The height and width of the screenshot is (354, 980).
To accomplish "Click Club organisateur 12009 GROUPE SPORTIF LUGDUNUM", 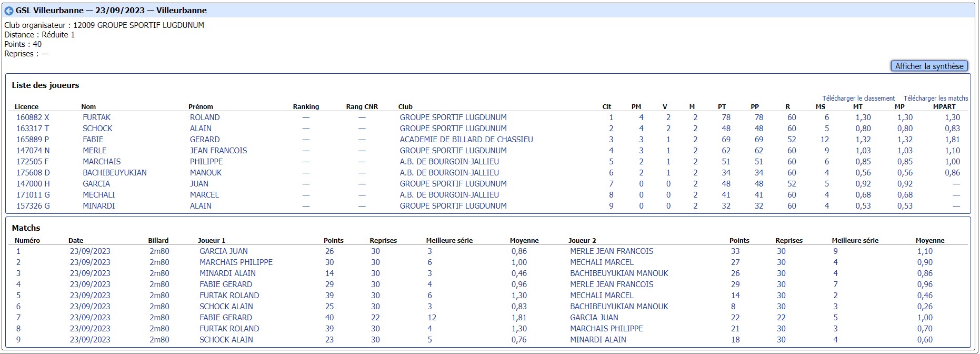I will pos(104,25).
